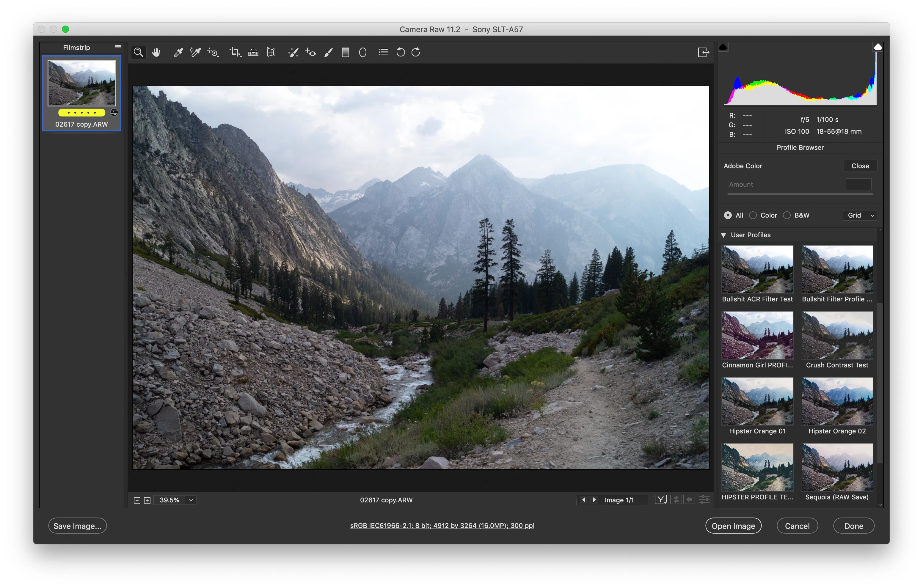
Task: Select the Hand tool
Action: pyautogui.click(x=156, y=52)
